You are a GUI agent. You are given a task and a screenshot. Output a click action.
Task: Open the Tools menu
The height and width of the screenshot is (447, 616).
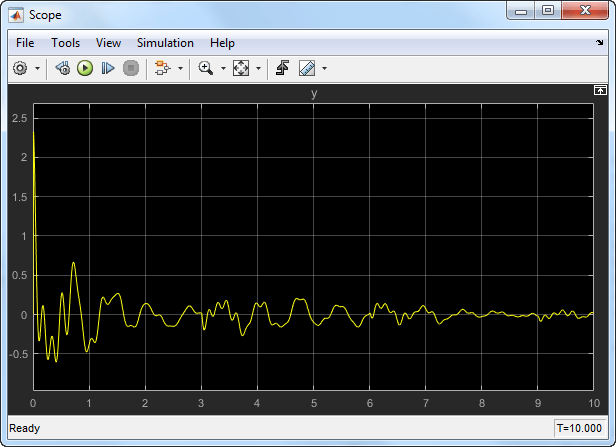tap(66, 43)
